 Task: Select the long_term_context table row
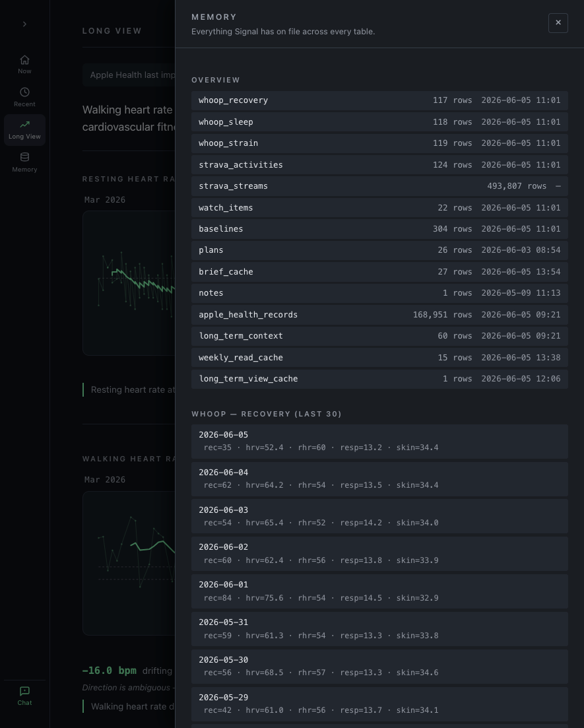[x=379, y=336]
